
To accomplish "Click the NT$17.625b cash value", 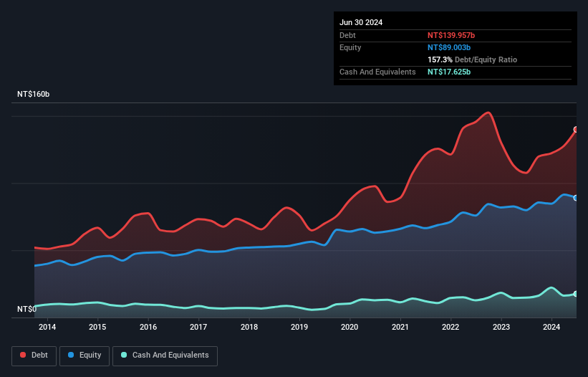I will coord(449,72).
